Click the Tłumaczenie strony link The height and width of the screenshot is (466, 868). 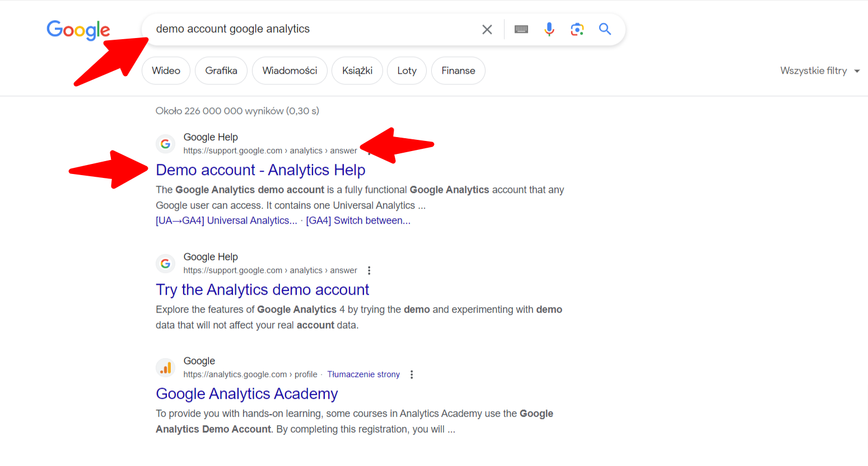(x=363, y=375)
